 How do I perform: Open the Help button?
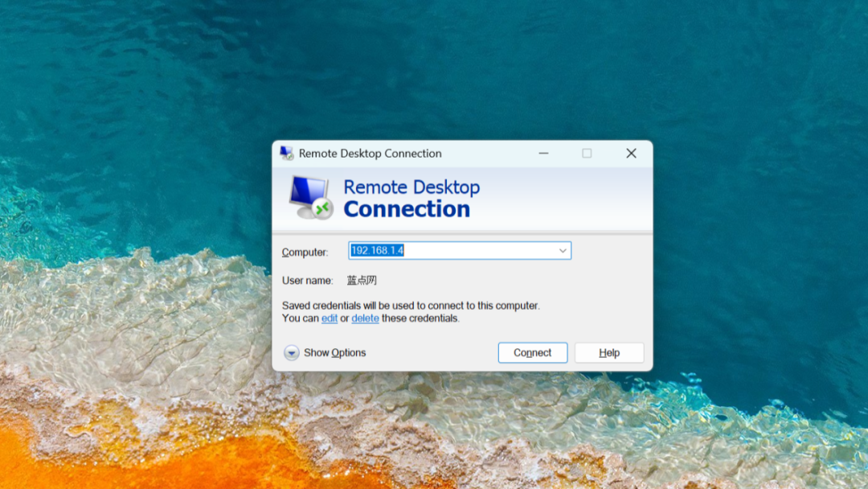click(609, 353)
